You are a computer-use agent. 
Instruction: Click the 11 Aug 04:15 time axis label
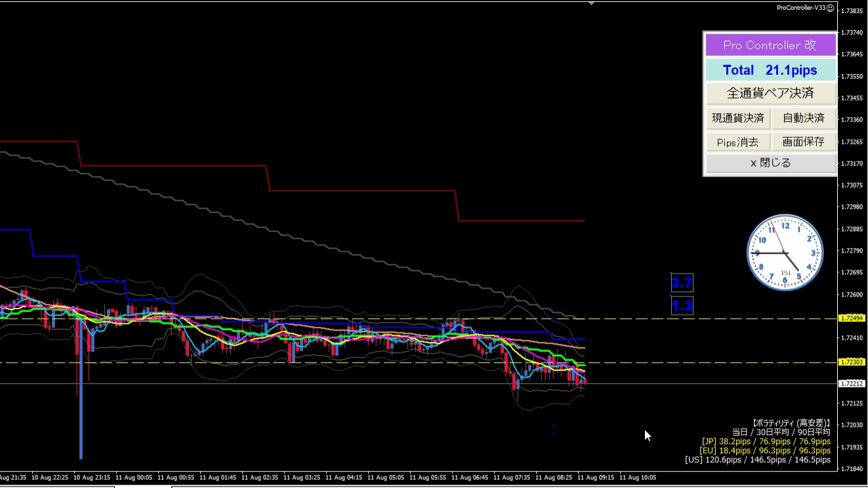point(344,478)
